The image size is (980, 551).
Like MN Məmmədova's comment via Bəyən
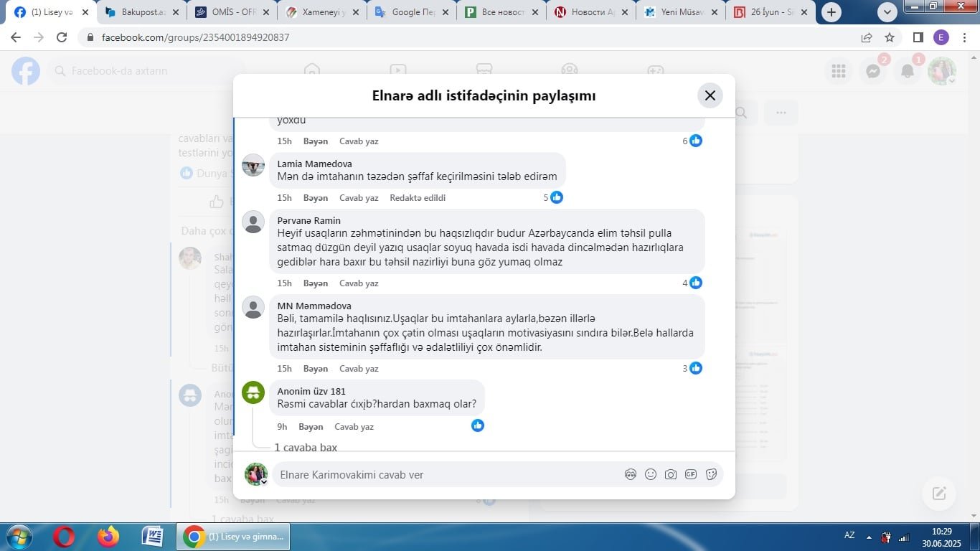point(316,368)
